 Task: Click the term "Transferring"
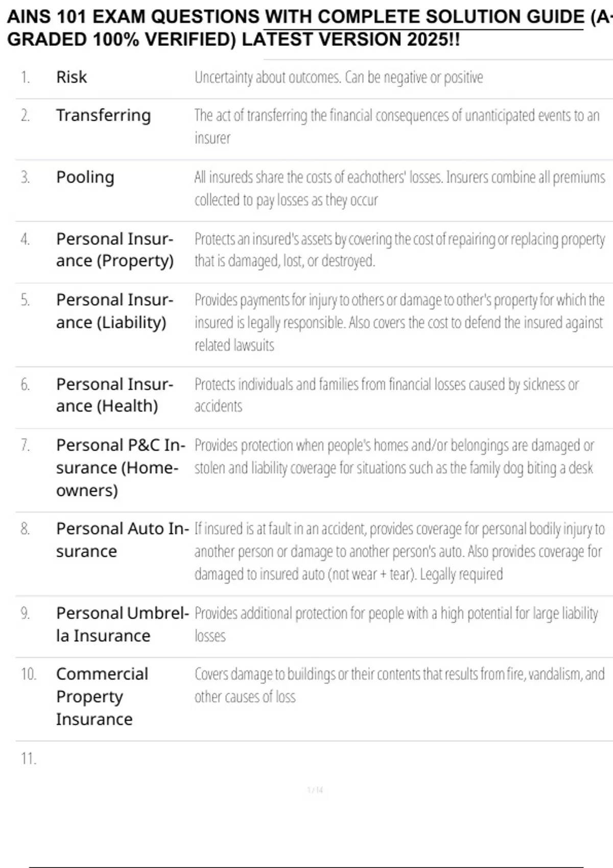click(x=104, y=116)
